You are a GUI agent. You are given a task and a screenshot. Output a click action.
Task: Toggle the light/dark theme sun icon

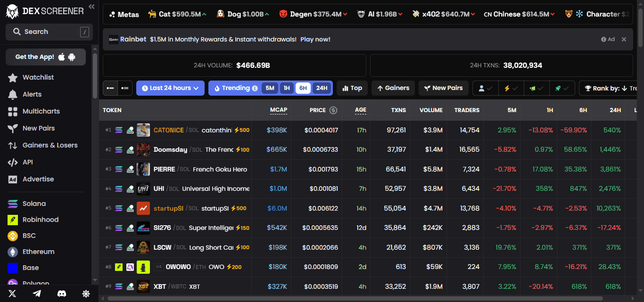[86, 294]
